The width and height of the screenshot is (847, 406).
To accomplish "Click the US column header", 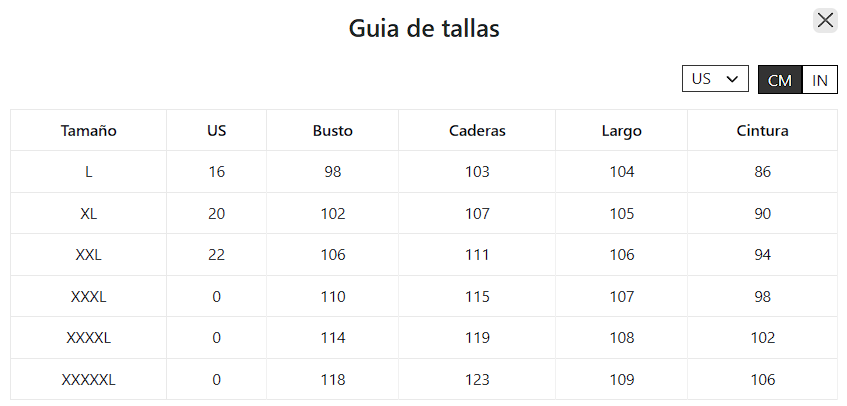I will [x=217, y=130].
